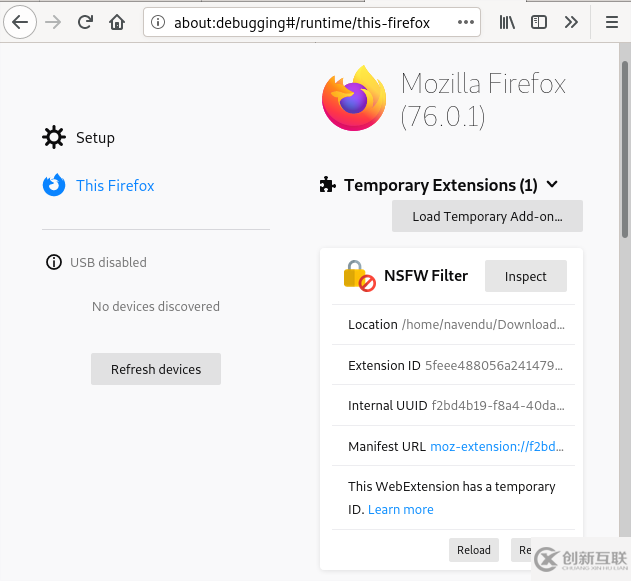Click the This Firefox logo icon
Screen dimensions: 631x581
tap(54, 185)
